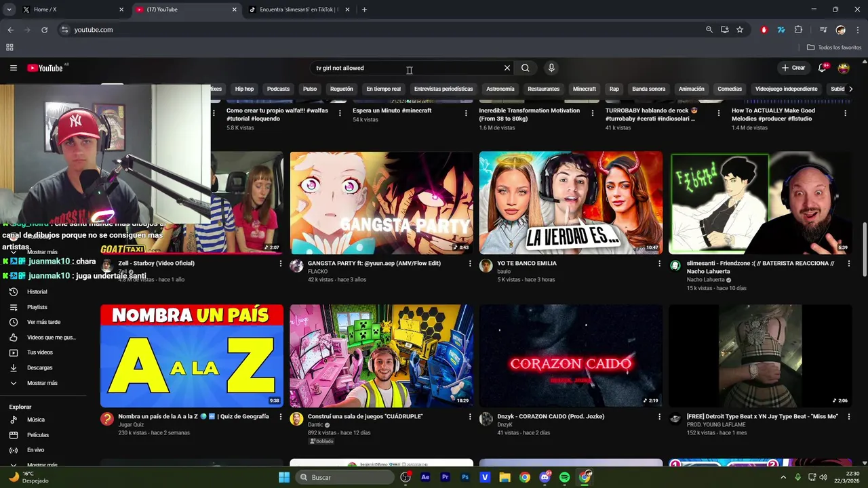Click the taskbar Buscar search box

point(344,477)
